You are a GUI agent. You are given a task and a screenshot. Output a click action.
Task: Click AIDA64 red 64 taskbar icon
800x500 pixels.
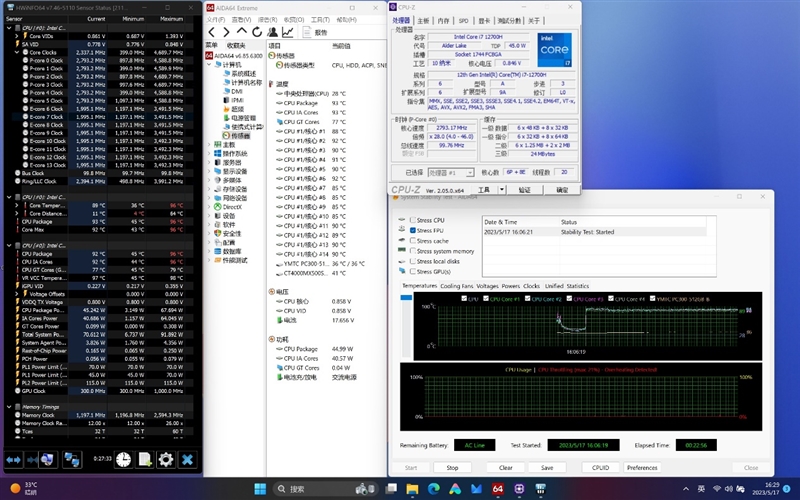pyautogui.click(x=497, y=489)
